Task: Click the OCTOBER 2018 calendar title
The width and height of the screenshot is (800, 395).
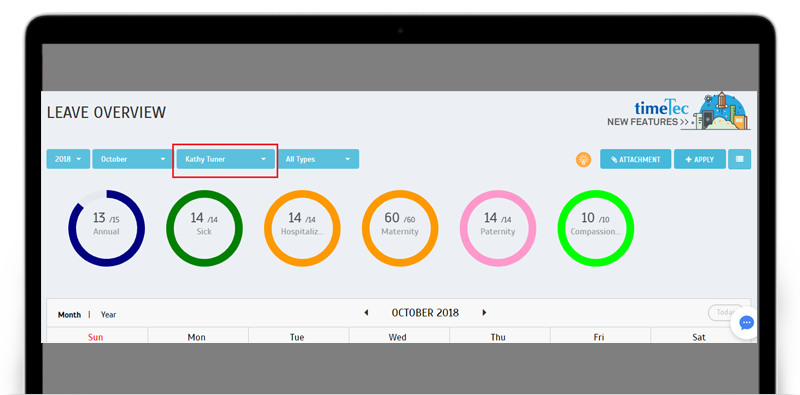Action: (425, 313)
